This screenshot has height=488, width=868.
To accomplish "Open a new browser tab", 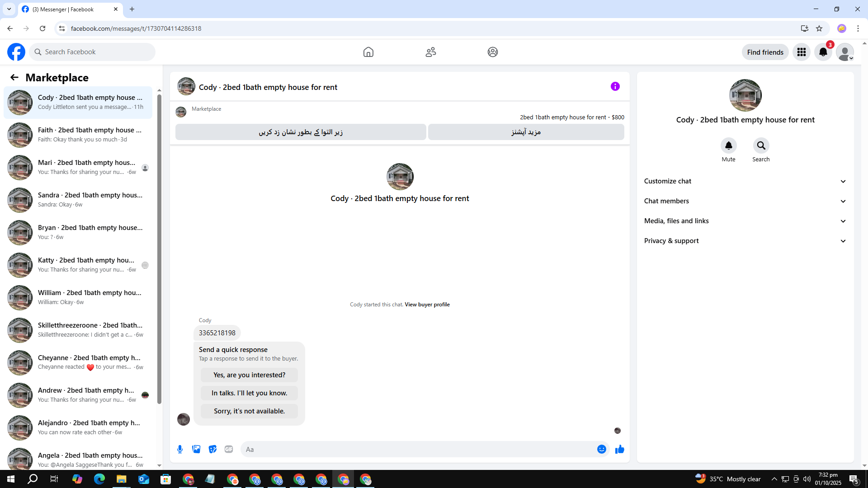I will point(132,9).
